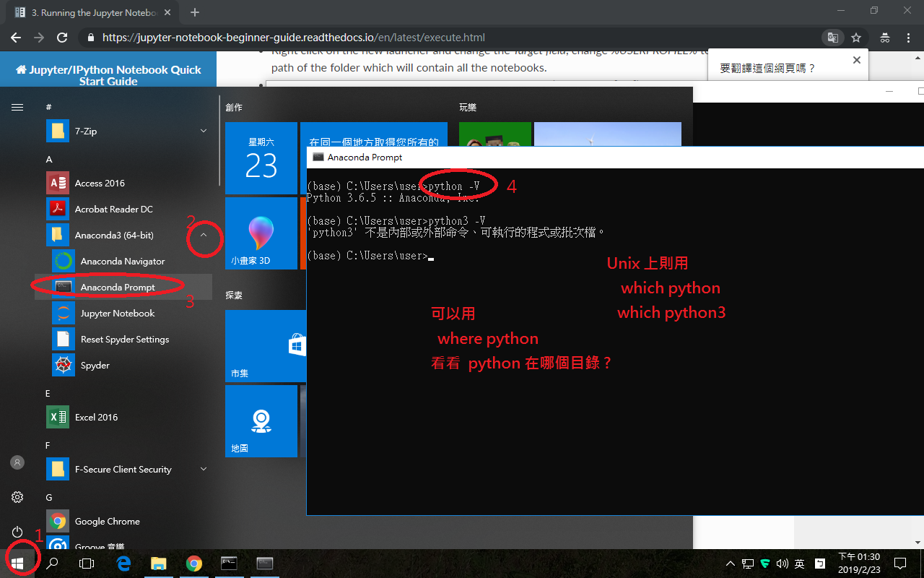Click Chrome's forward arrow
Screen dimensions: 924x578
coord(39,38)
